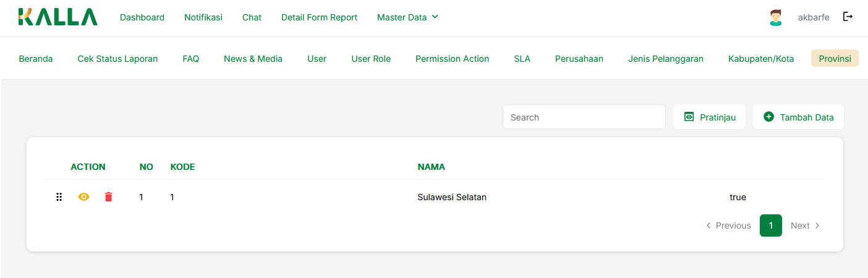Image resolution: width=868 pixels, height=278 pixels.
Task: Open the User Role tab
Action: point(371,59)
